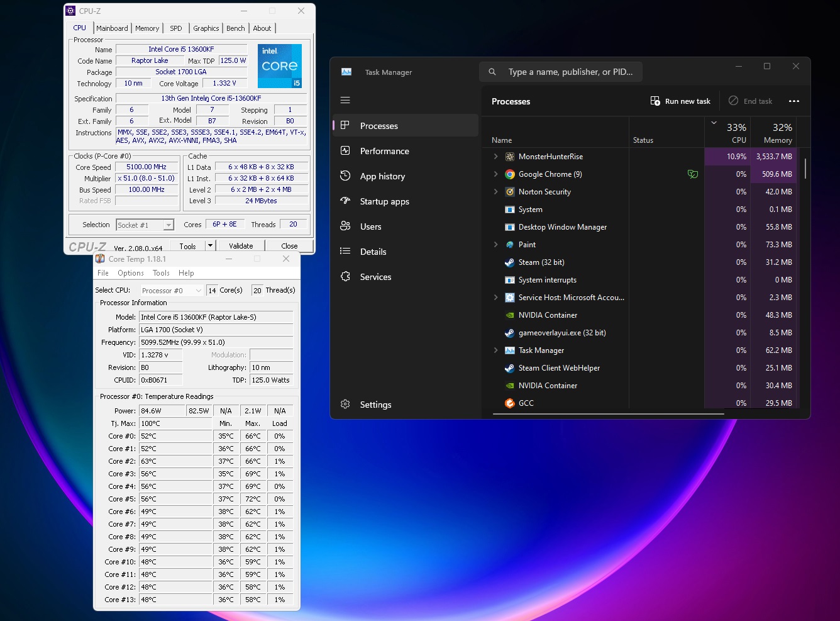Image resolution: width=840 pixels, height=621 pixels.
Task: Click the Task Manager search input field
Action: pos(561,72)
